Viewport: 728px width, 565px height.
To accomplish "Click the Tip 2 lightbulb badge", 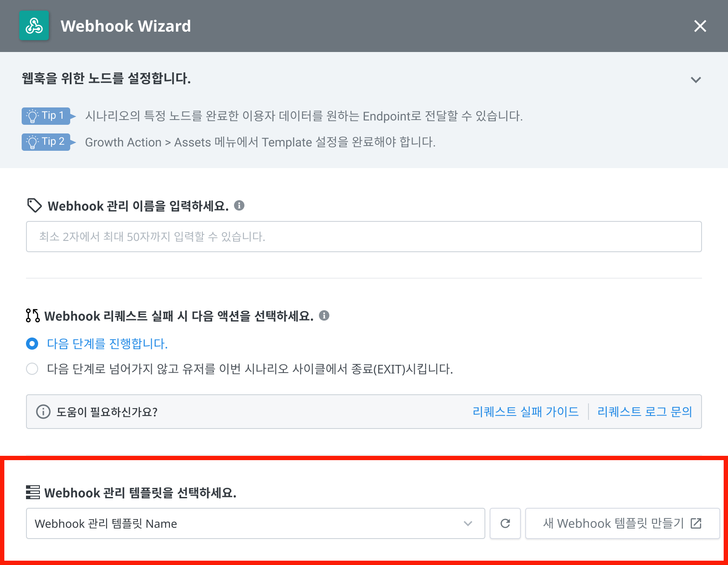I will tap(46, 142).
